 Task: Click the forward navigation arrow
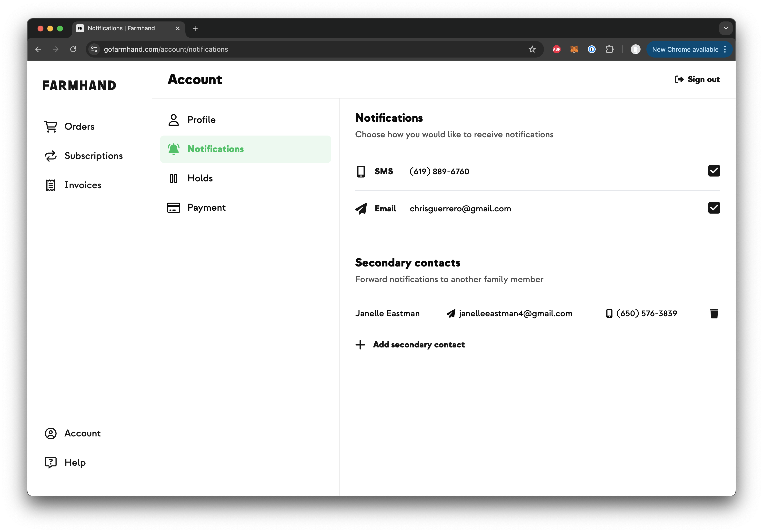[x=56, y=49]
